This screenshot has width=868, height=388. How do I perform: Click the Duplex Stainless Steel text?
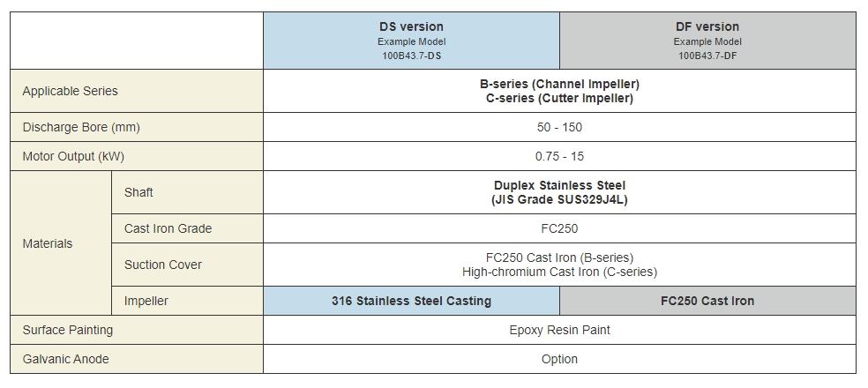pyautogui.click(x=559, y=185)
